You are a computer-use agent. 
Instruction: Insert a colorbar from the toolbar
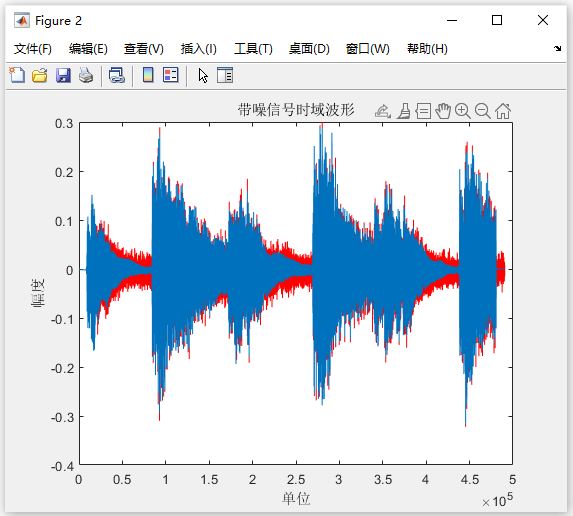click(x=148, y=75)
